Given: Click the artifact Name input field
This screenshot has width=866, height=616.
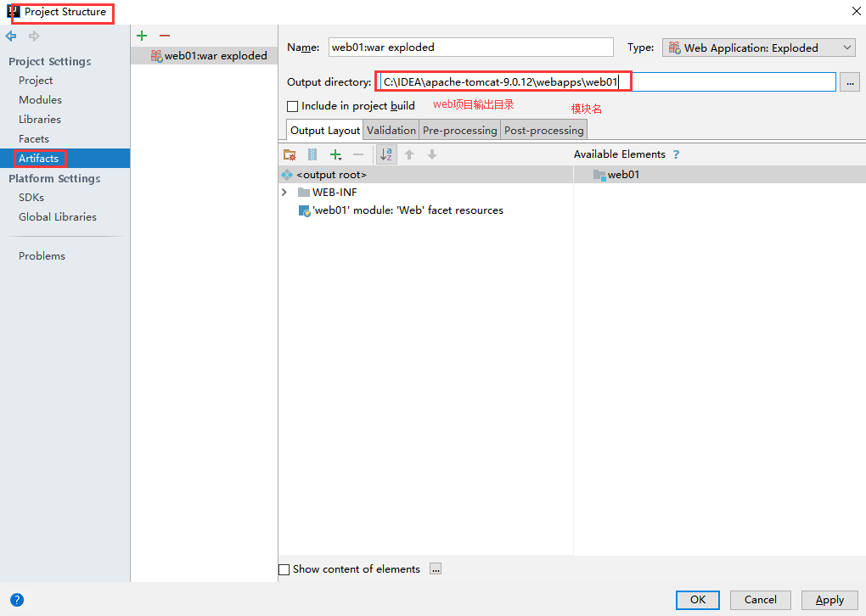Looking at the screenshot, I should (470, 48).
